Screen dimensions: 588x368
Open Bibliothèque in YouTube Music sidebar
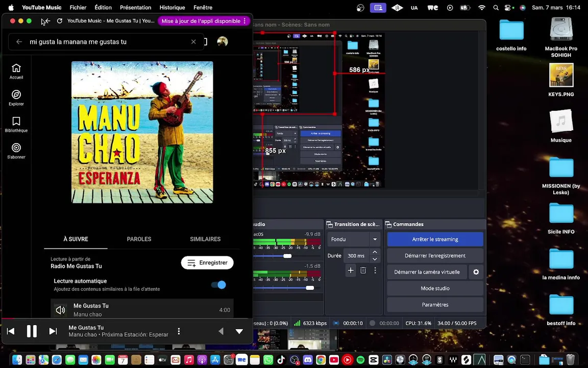16,124
